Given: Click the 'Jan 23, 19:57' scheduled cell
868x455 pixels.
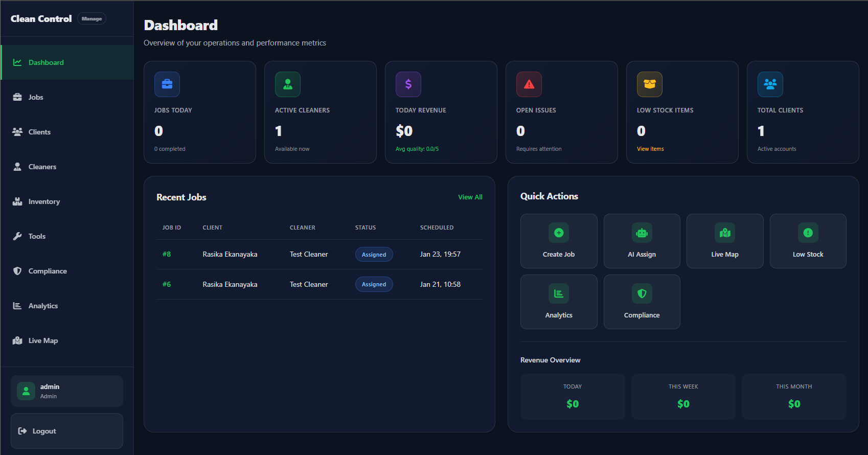Looking at the screenshot, I should click(x=440, y=254).
